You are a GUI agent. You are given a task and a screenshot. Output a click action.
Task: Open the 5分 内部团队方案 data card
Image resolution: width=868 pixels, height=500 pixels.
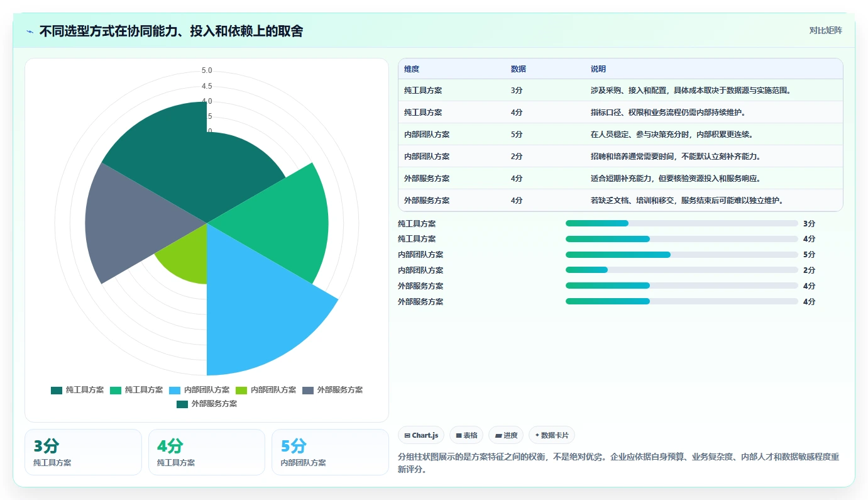click(x=331, y=452)
